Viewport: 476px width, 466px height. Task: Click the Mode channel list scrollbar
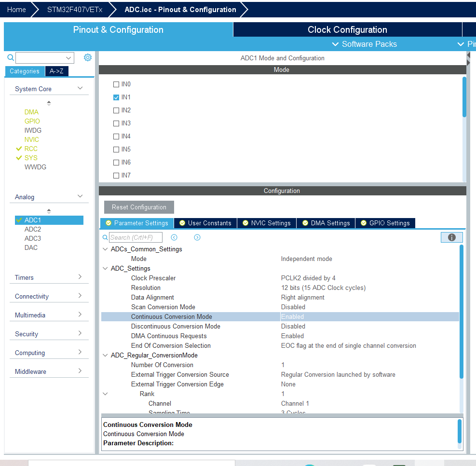[x=464, y=97]
